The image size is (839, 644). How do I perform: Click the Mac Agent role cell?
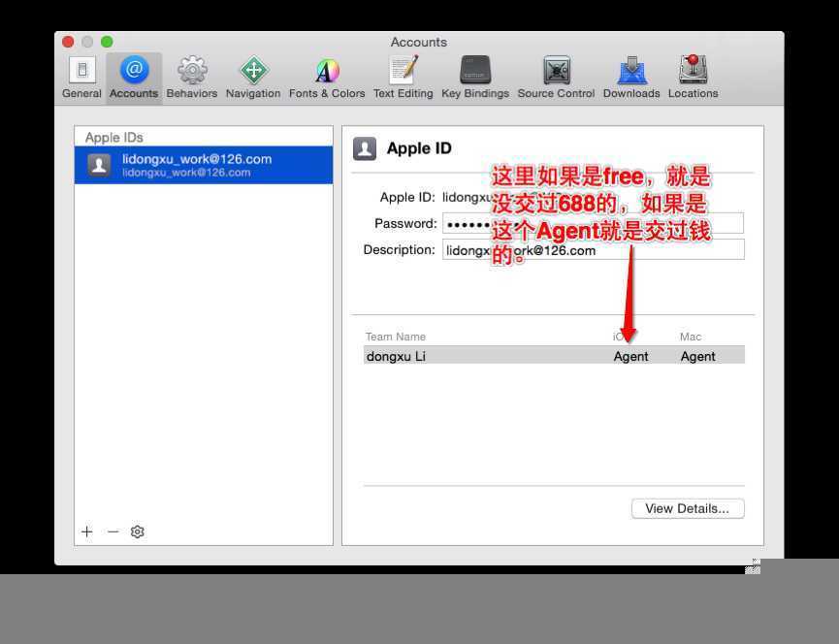click(697, 356)
